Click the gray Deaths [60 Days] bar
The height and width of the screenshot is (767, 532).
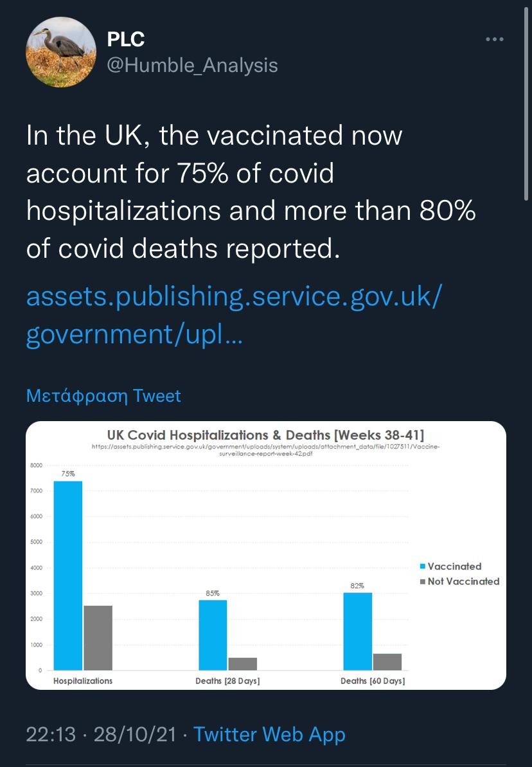click(387, 662)
